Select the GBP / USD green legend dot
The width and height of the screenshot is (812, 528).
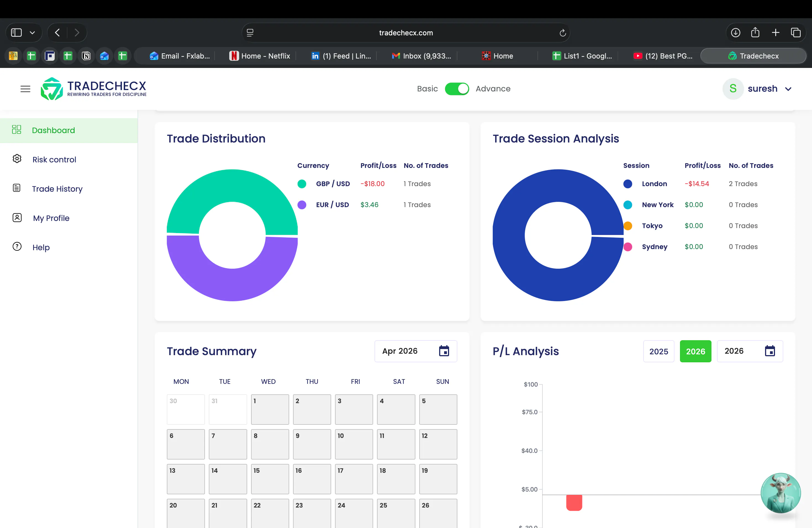pos(302,184)
